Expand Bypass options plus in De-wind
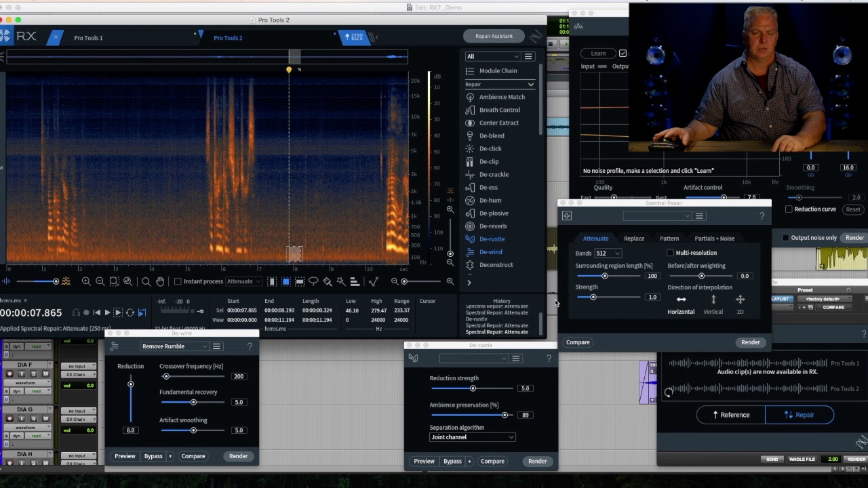This screenshot has height=488, width=868. tap(170, 456)
